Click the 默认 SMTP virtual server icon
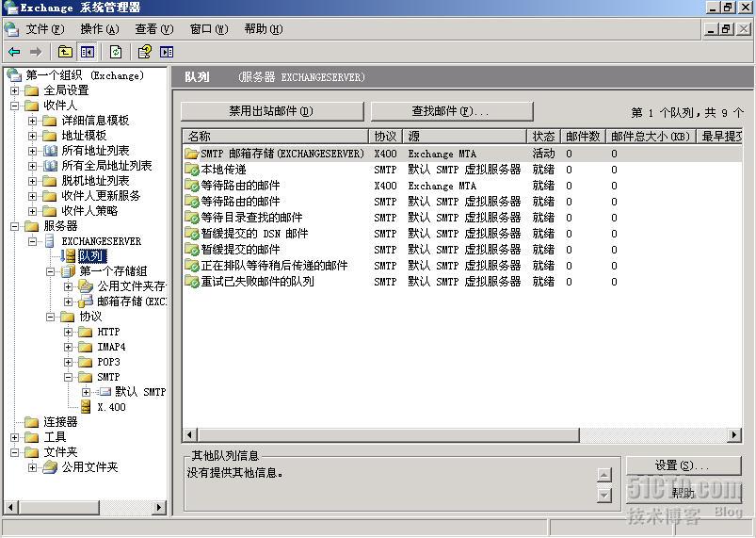The width and height of the screenshot is (756, 538). click(x=105, y=392)
